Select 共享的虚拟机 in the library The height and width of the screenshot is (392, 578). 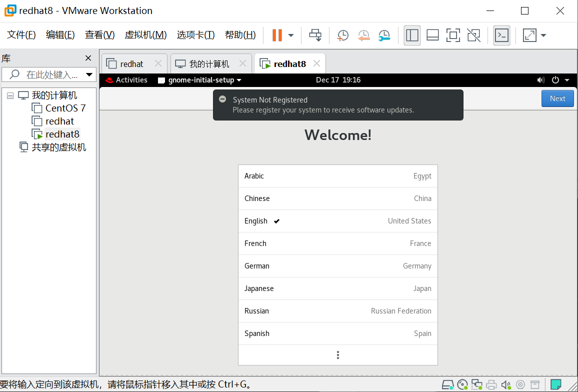[x=58, y=147]
